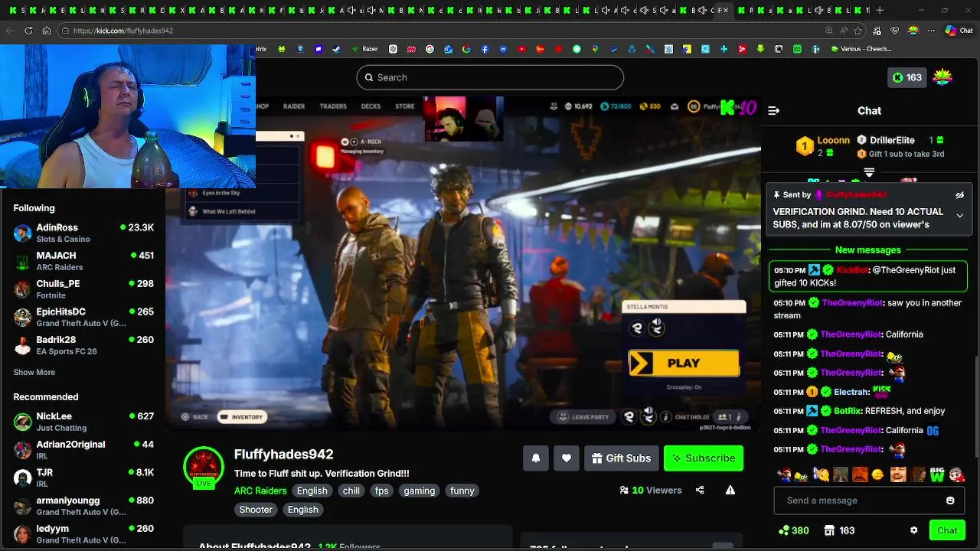Select Adrian2Original recommended channel

[83, 450]
